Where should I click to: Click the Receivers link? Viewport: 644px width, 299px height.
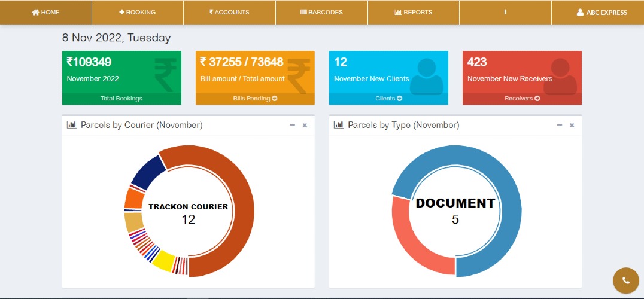point(522,99)
